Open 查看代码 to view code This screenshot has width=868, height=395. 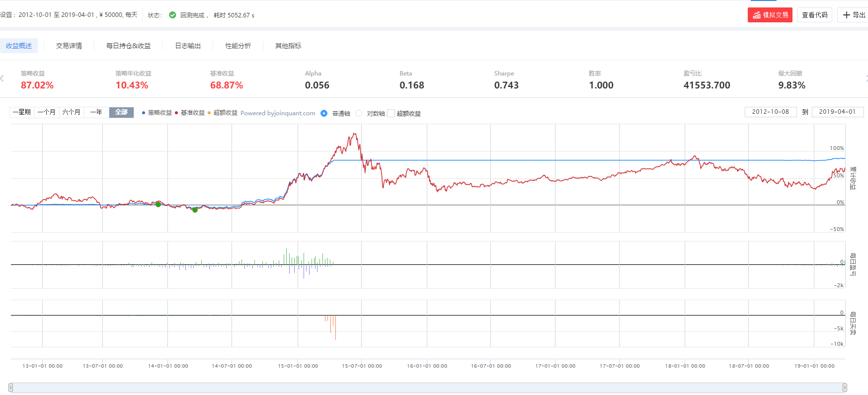coord(815,15)
